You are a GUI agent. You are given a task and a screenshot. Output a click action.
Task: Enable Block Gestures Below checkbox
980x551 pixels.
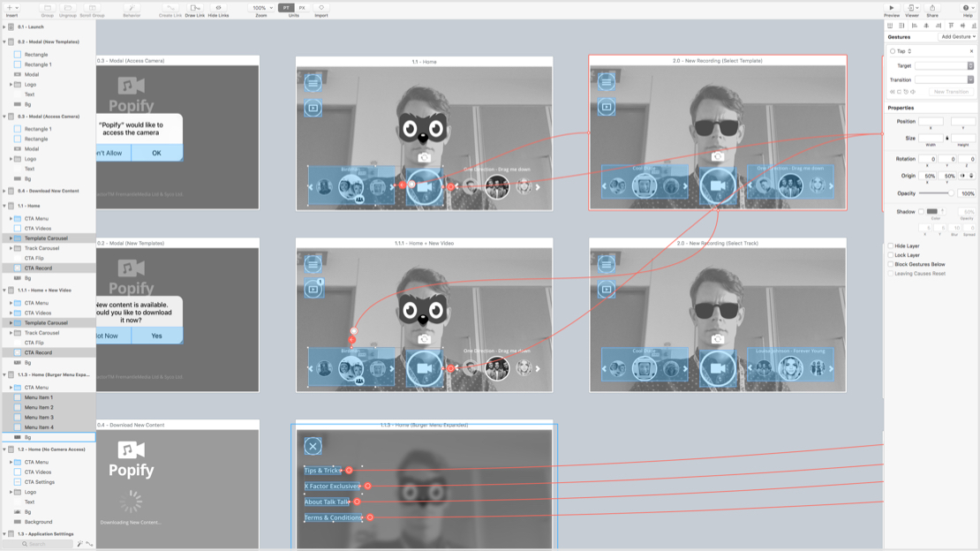tap(891, 265)
